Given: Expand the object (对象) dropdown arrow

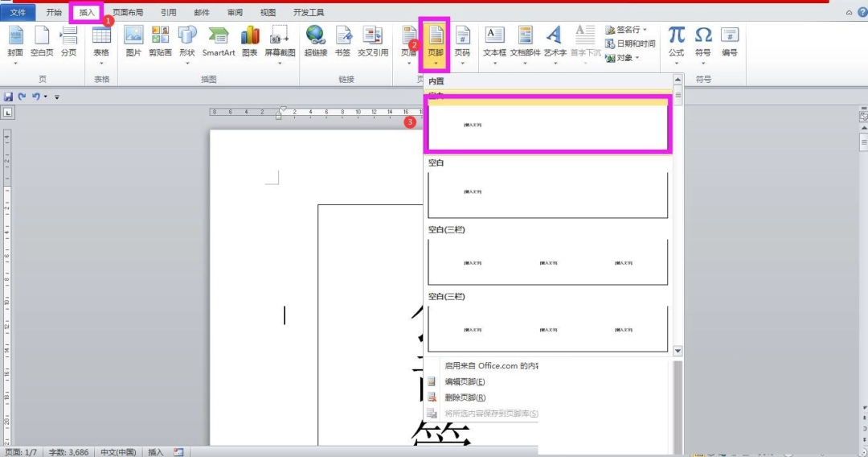Looking at the screenshot, I should pos(637,58).
